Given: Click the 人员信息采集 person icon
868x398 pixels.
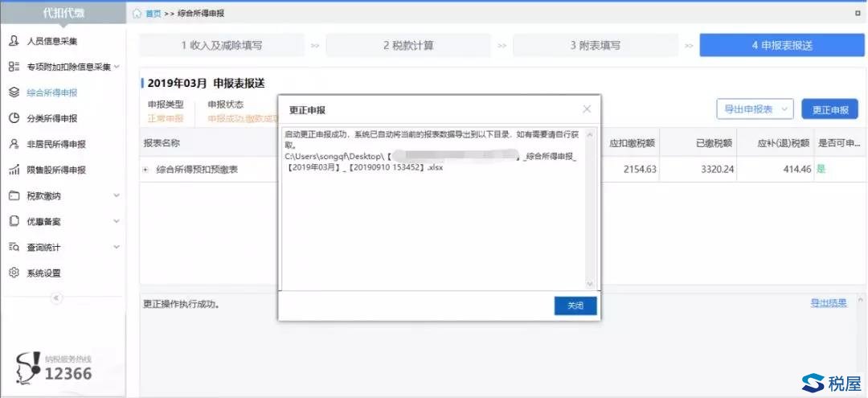Looking at the screenshot, I should [14, 41].
